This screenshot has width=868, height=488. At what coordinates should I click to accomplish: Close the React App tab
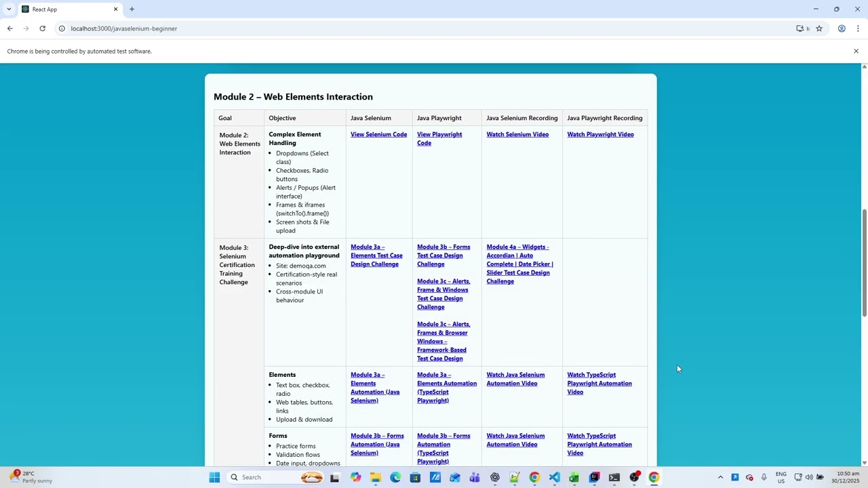click(115, 9)
